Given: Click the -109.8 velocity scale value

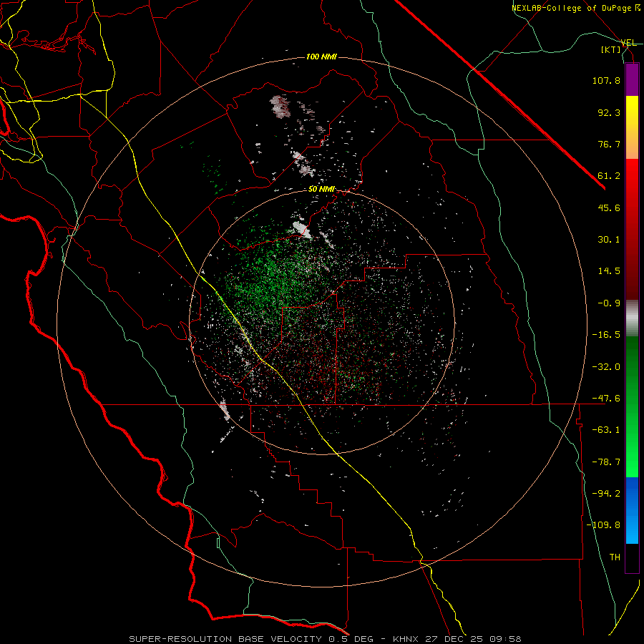Looking at the screenshot, I should coord(603,525).
